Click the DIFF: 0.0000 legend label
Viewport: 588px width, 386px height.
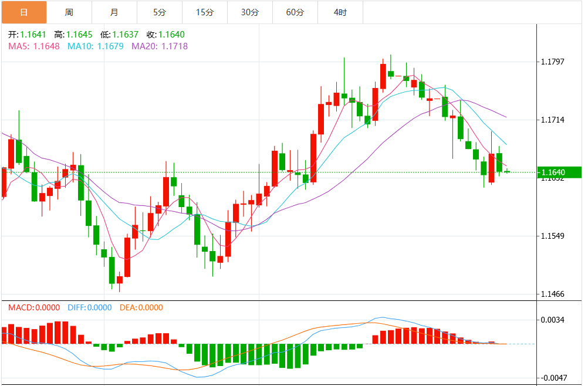click(x=90, y=307)
